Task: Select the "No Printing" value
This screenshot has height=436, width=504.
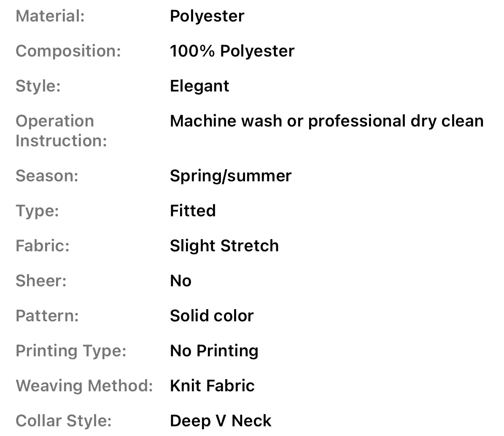Action: click(x=214, y=351)
